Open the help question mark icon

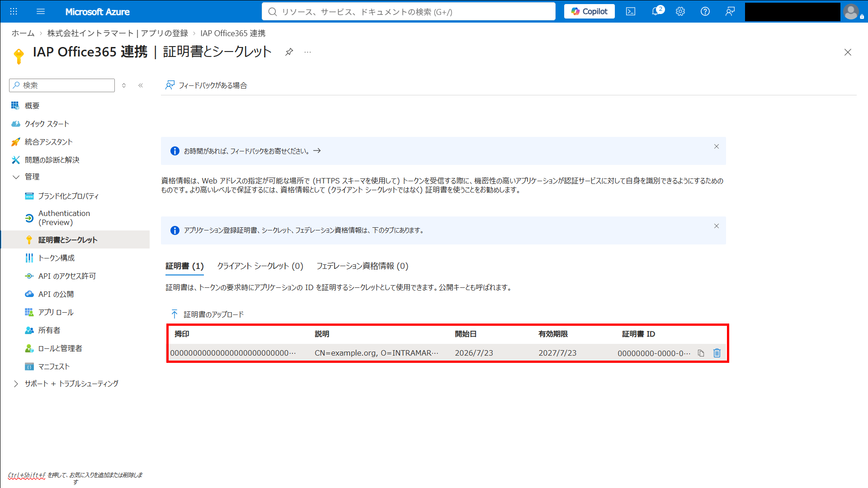click(x=705, y=11)
